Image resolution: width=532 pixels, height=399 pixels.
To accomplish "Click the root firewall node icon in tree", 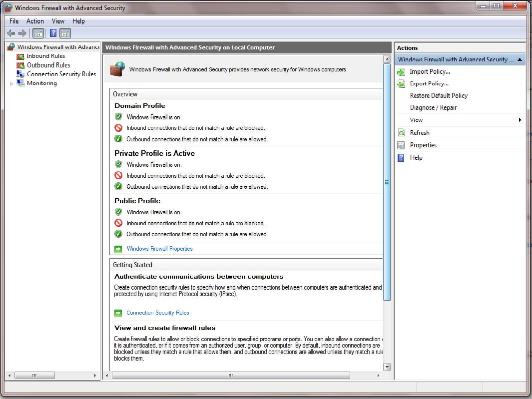I will coord(11,47).
